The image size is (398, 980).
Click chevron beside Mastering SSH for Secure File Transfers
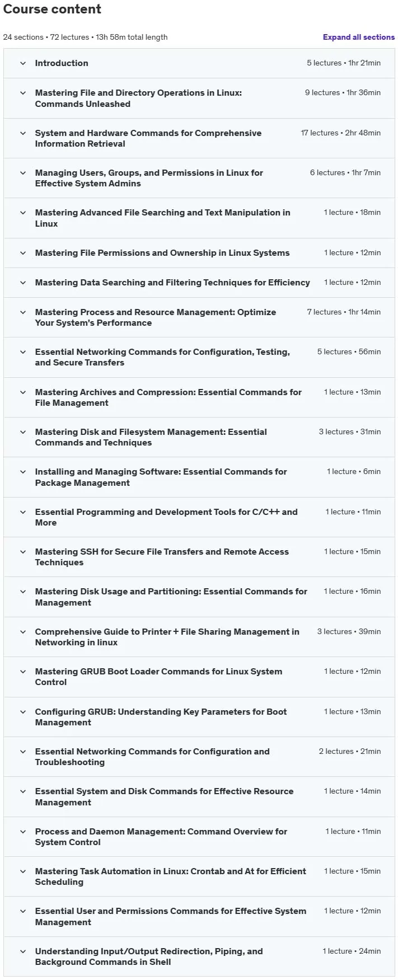coord(23,552)
